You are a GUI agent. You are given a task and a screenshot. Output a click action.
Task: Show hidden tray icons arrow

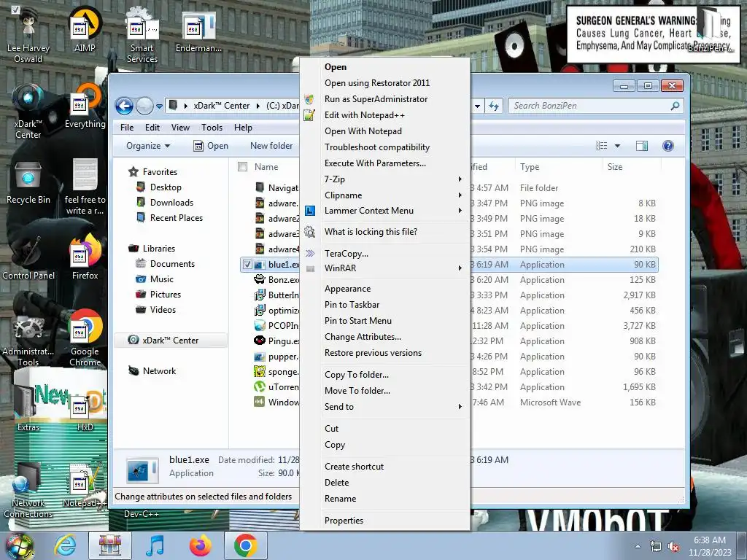638,546
